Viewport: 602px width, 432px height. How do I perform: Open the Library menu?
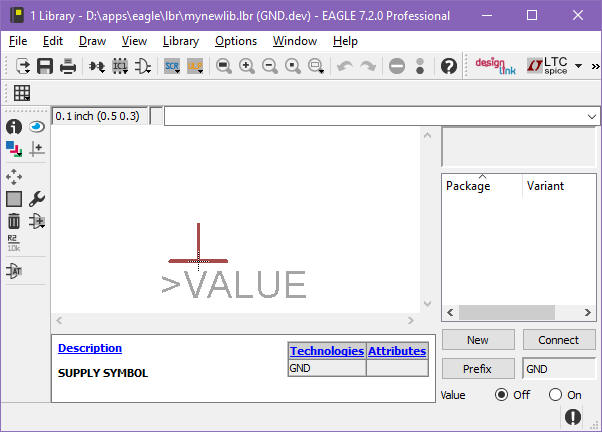[x=180, y=41]
